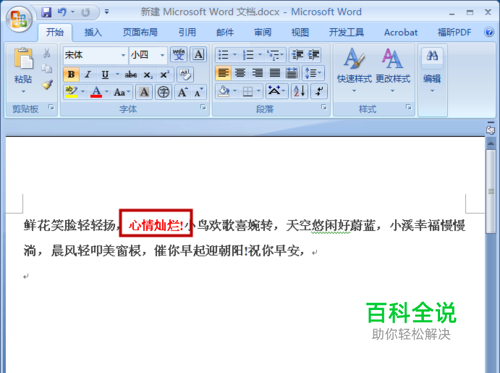Open the font size box 小四
Screen dimensions: 500x373
148,55
